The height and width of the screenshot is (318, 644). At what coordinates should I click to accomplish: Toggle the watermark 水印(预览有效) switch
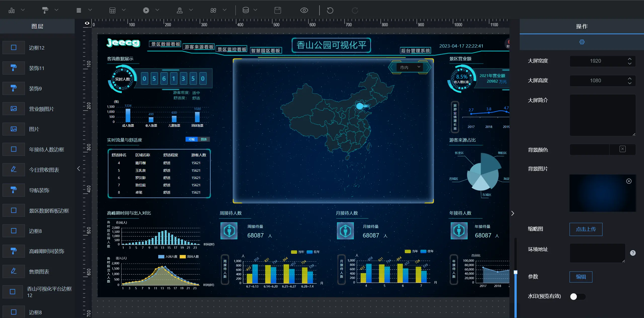coord(577,296)
